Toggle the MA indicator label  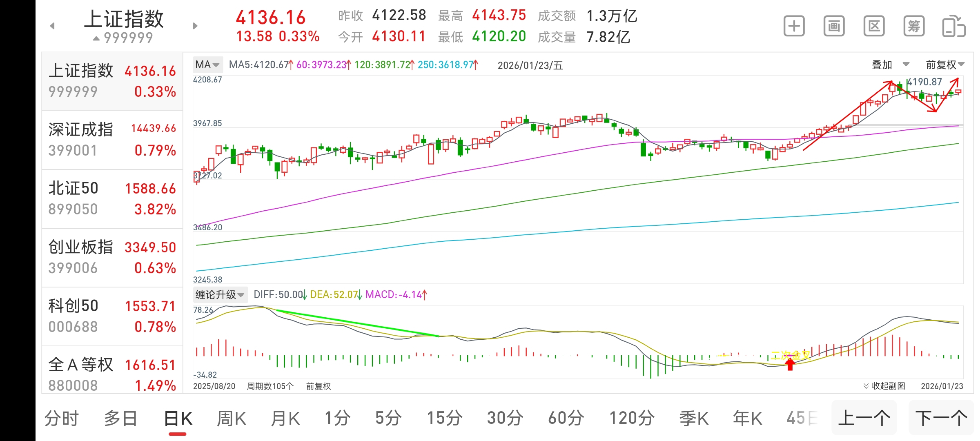pyautogui.click(x=203, y=65)
